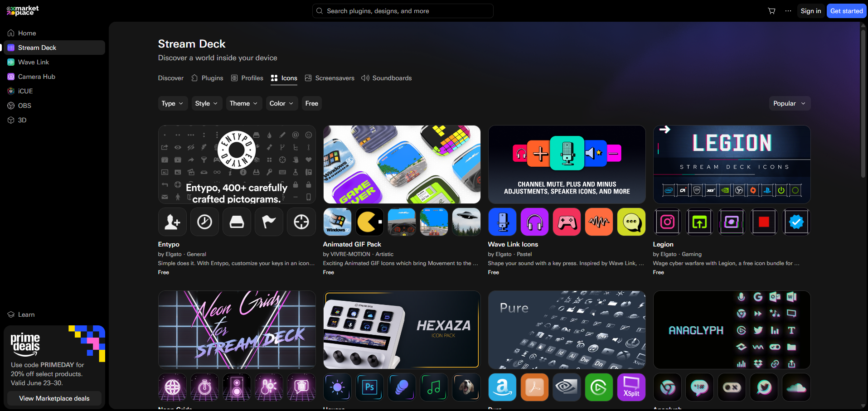Click the UFO GIF icon tile
The image size is (868, 411).
[466, 222]
